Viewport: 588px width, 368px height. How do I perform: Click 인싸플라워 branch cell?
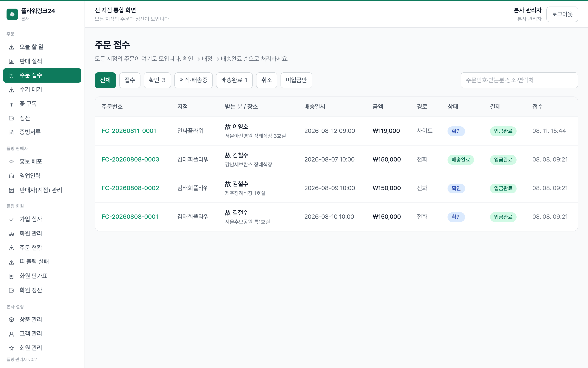[x=190, y=131]
